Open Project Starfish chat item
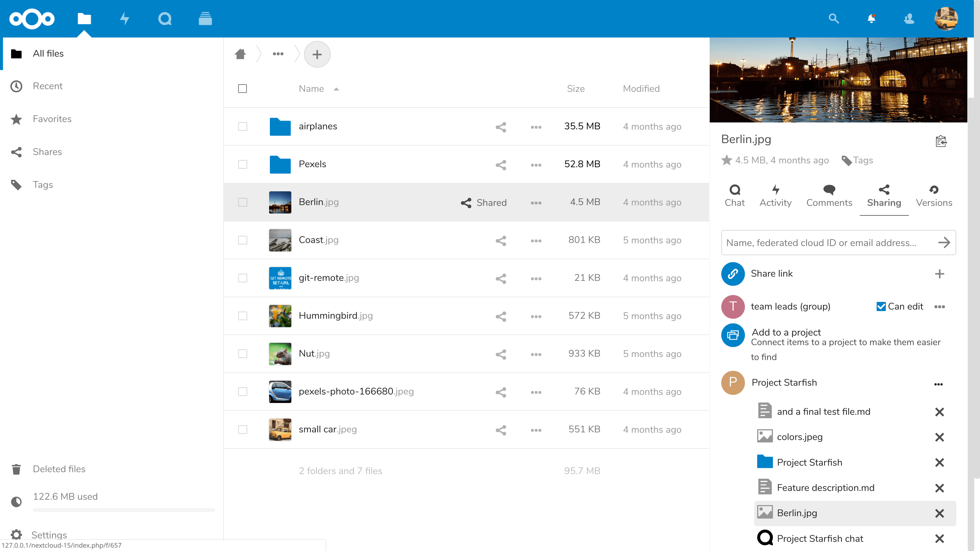Image resolution: width=980 pixels, height=551 pixels. click(820, 538)
